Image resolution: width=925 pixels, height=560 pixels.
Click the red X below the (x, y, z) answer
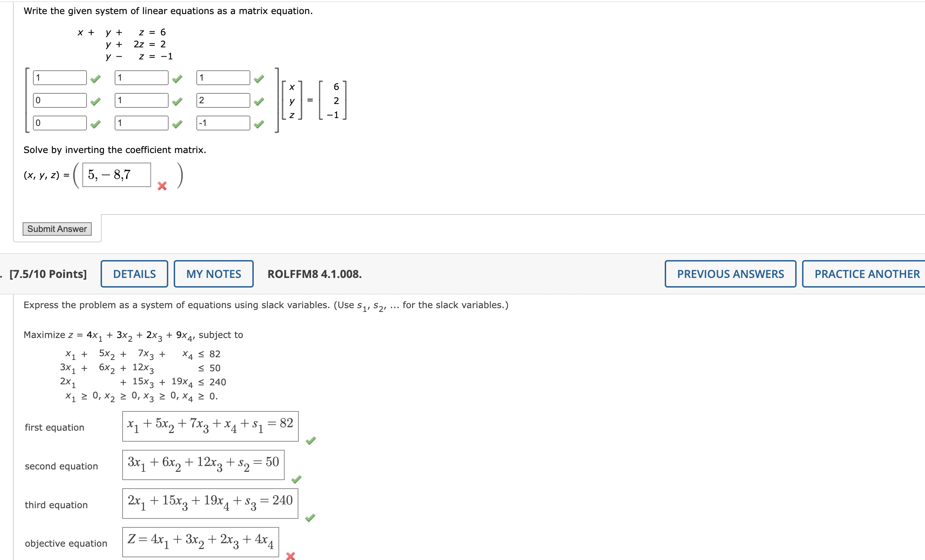click(x=161, y=187)
